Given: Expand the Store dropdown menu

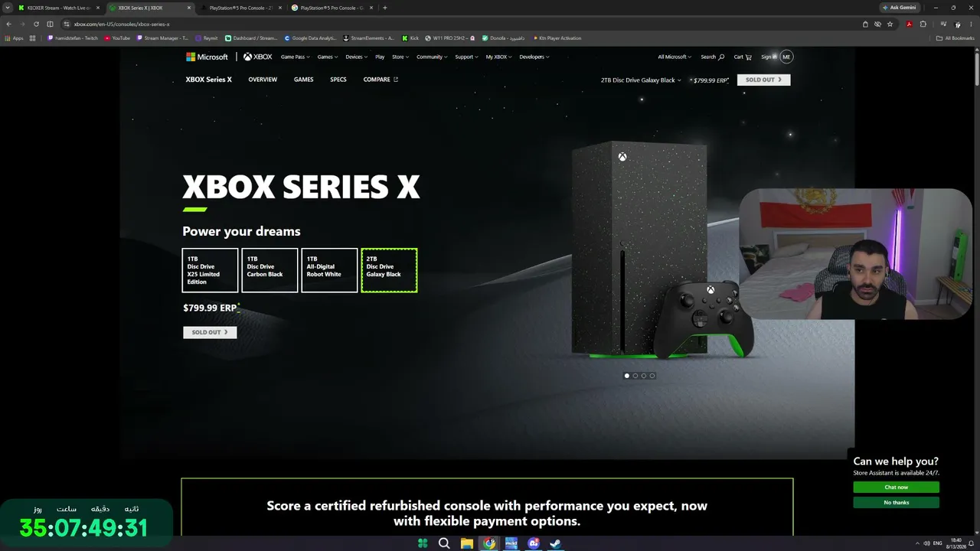Looking at the screenshot, I should (400, 57).
